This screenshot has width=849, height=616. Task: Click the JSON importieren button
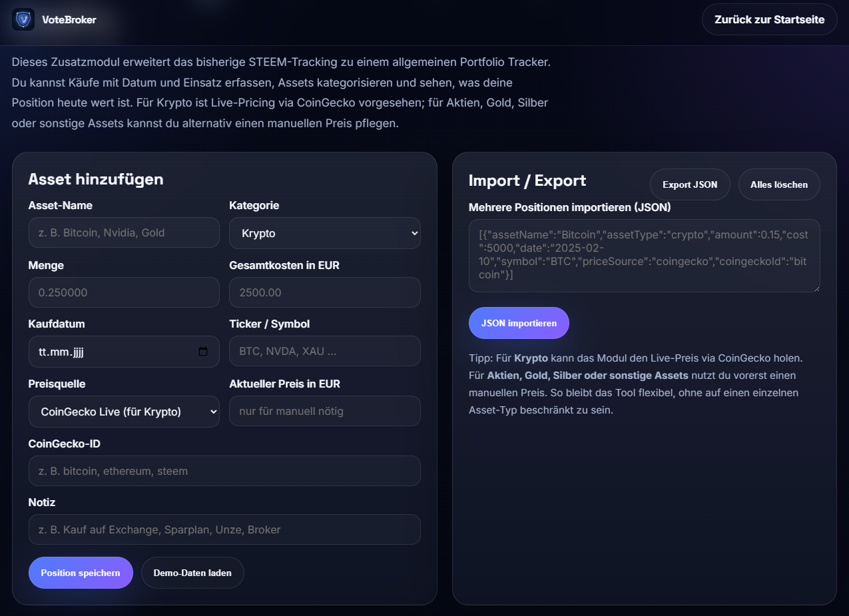(x=519, y=323)
